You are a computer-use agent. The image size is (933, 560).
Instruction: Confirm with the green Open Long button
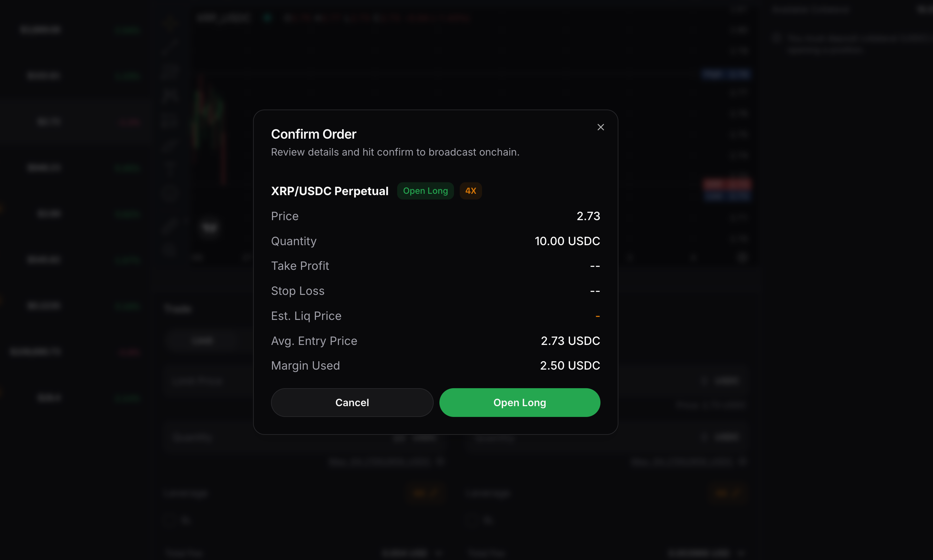pos(520,402)
